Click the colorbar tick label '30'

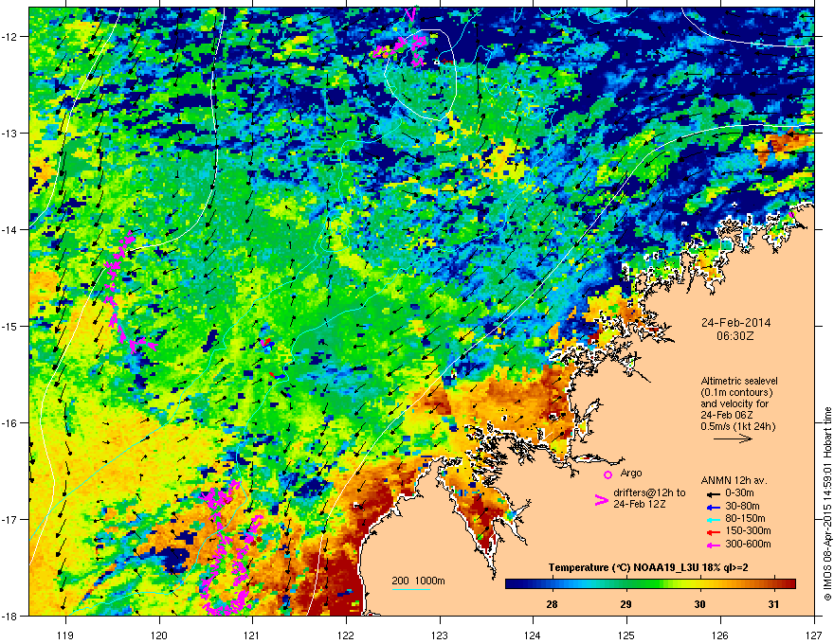pos(700,604)
